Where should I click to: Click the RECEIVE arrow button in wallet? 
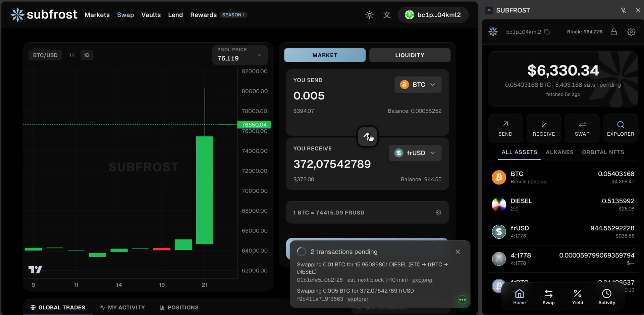(x=544, y=129)
